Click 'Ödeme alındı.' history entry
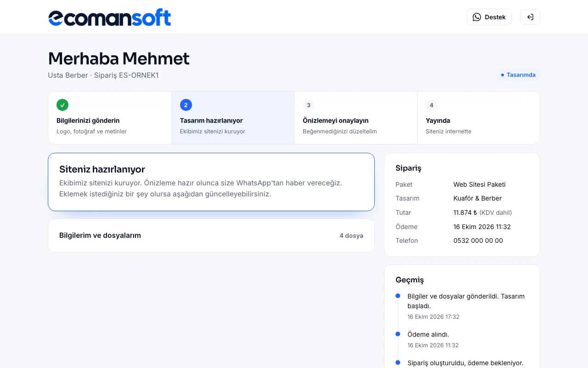Screen dimensions: 588x368 click(x=428, y=334)
